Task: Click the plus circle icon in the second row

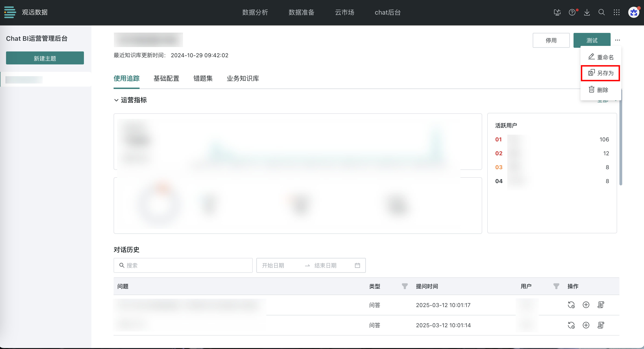Action: tap(586, 325)
